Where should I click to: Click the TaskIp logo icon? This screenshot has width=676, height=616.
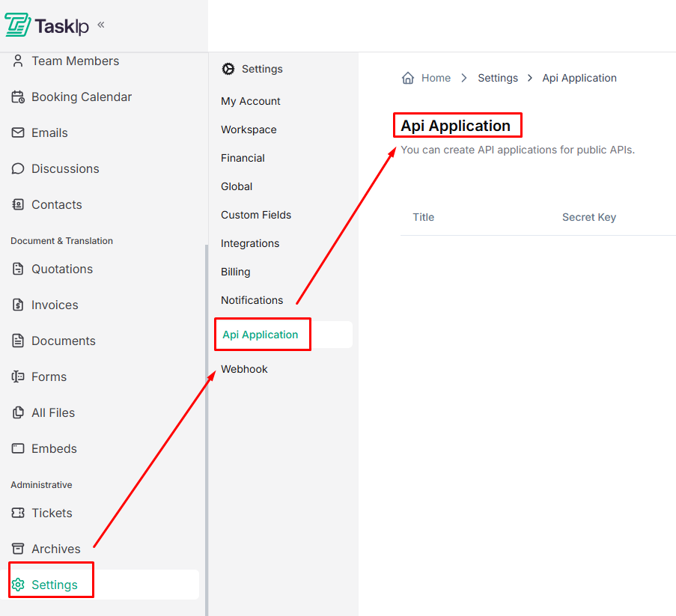16,25
